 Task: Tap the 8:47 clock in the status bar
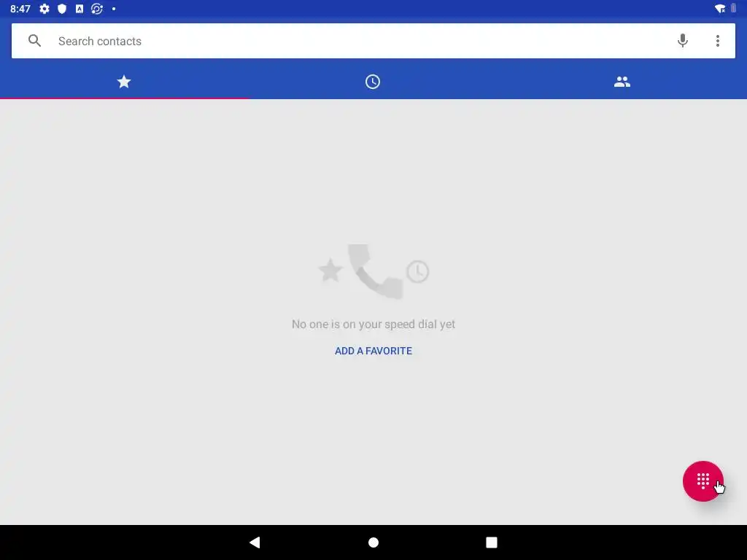coord(20,9)
